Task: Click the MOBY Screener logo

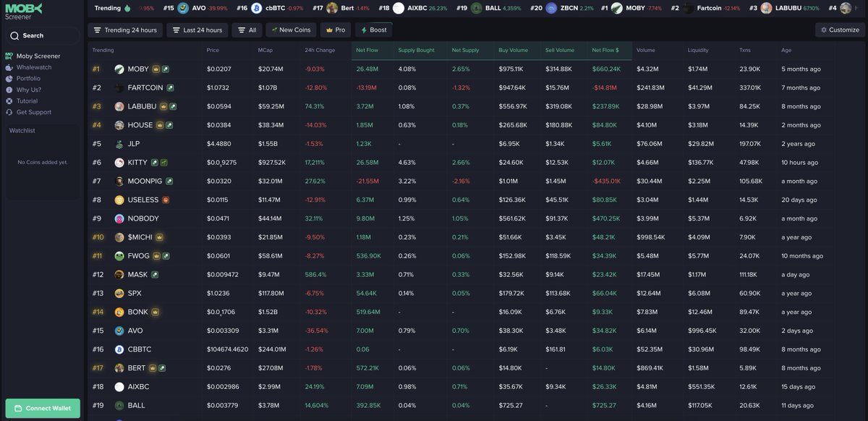Action: [24, 11]
